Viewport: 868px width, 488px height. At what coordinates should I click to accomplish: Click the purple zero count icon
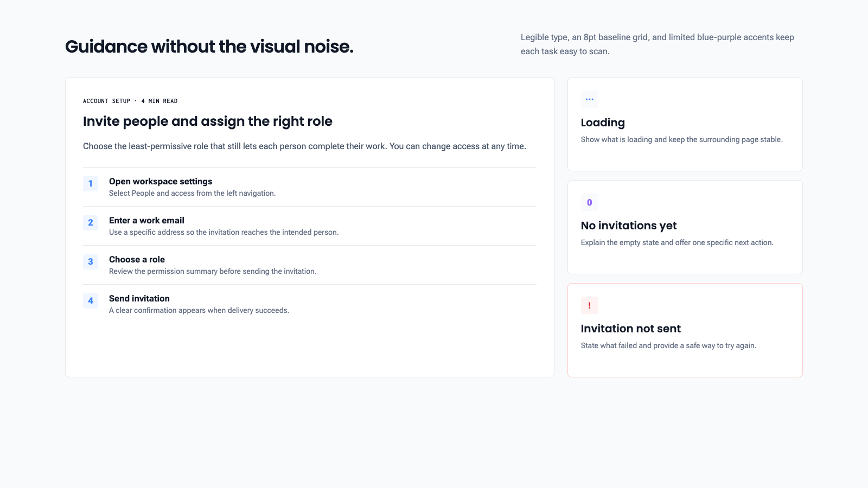tap(590, 202)
